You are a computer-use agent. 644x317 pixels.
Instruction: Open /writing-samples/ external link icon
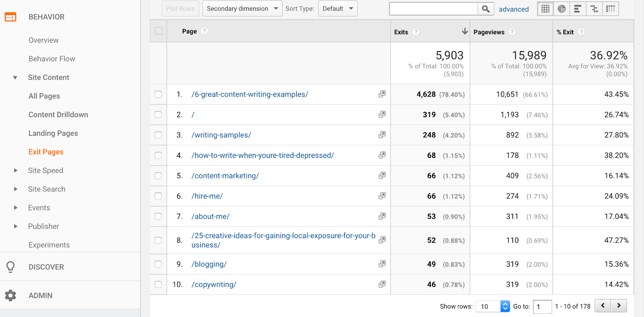coord(382,135)
